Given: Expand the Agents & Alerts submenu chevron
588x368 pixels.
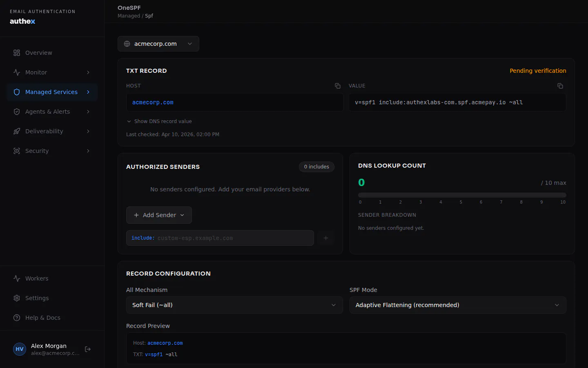Looking at the screenshot, I should [x=88, y=112].
